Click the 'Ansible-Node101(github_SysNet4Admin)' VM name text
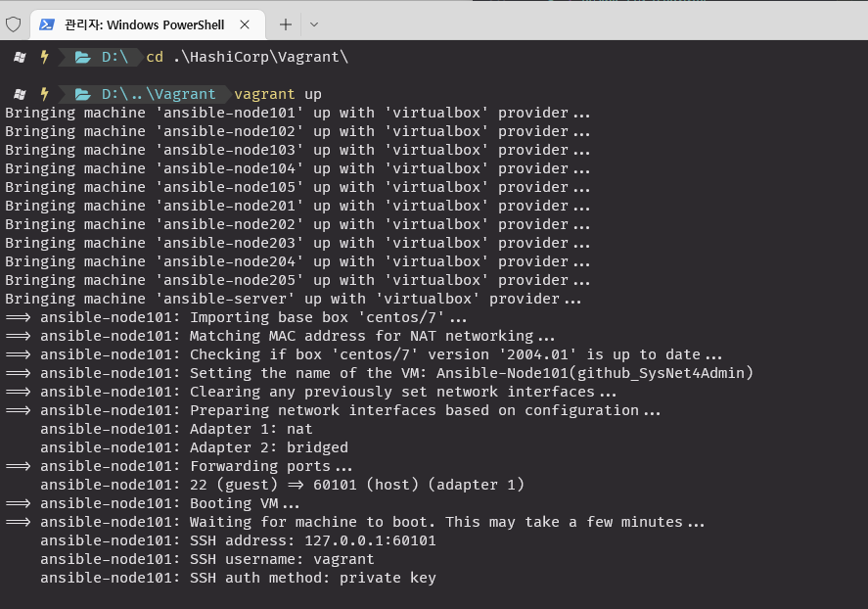Screen dimensions: 868x609 pos(595,373)
